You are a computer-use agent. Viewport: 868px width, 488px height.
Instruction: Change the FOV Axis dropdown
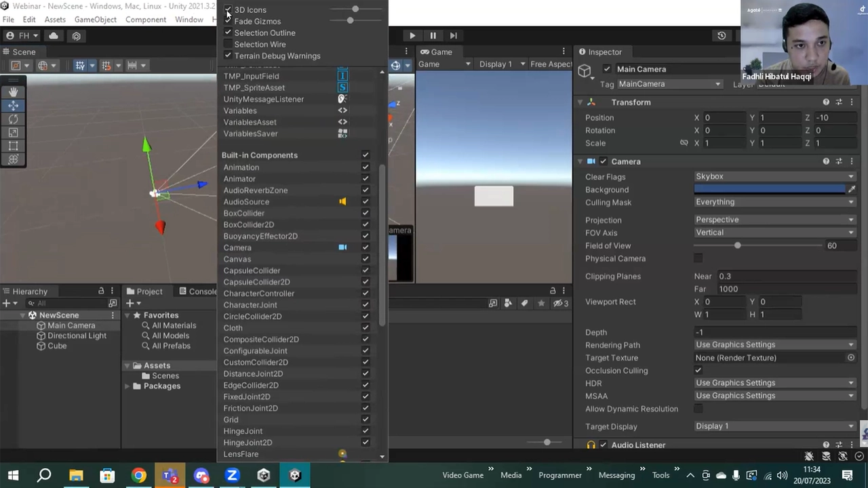774,232
